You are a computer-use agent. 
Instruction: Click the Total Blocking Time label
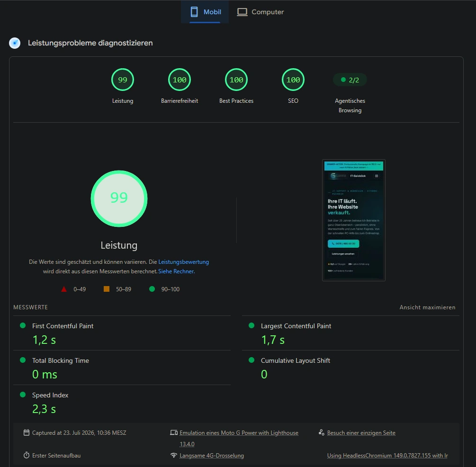pyautogui.click(x=61, y=360)
